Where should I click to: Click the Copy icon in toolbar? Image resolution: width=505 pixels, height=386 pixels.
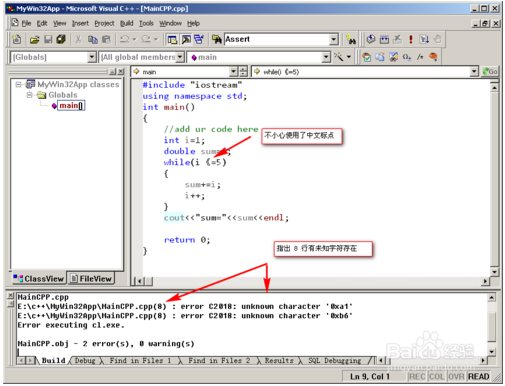(x=92, y=40)
